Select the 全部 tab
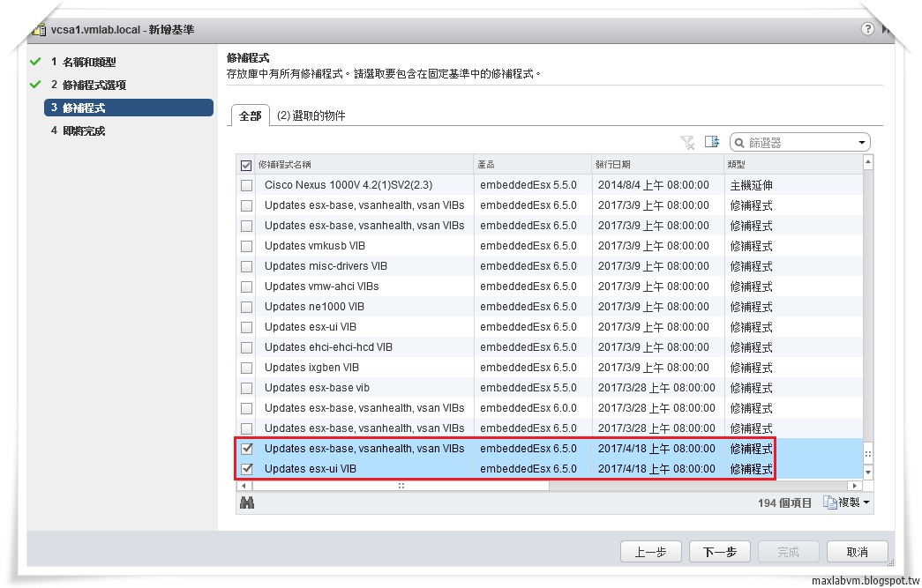This screenshot has width=922, height=588. pos(250,115)
